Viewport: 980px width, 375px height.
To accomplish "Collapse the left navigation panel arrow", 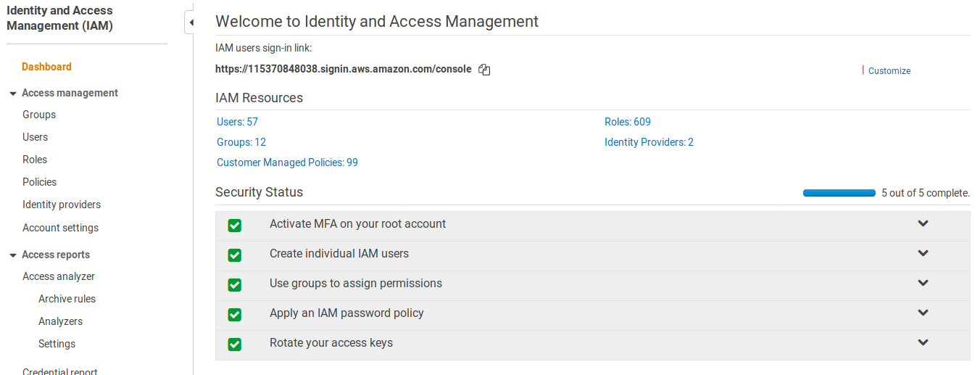I will [191, 22].
